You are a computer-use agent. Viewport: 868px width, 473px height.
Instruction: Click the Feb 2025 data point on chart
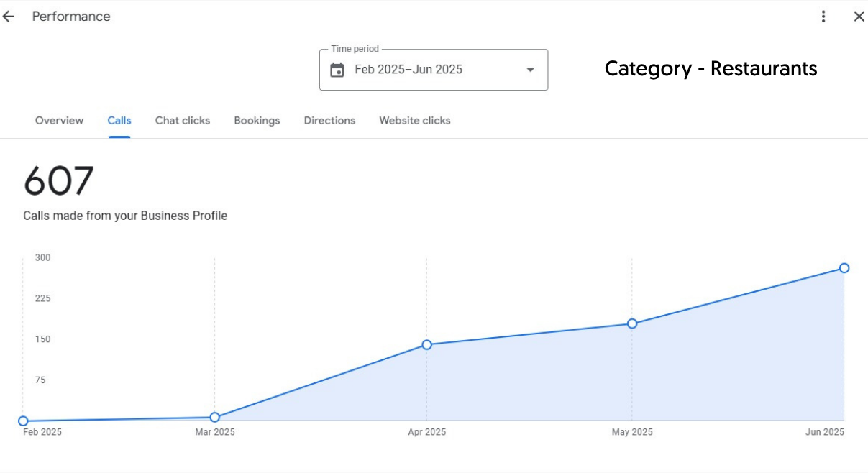tap(23, 421)
